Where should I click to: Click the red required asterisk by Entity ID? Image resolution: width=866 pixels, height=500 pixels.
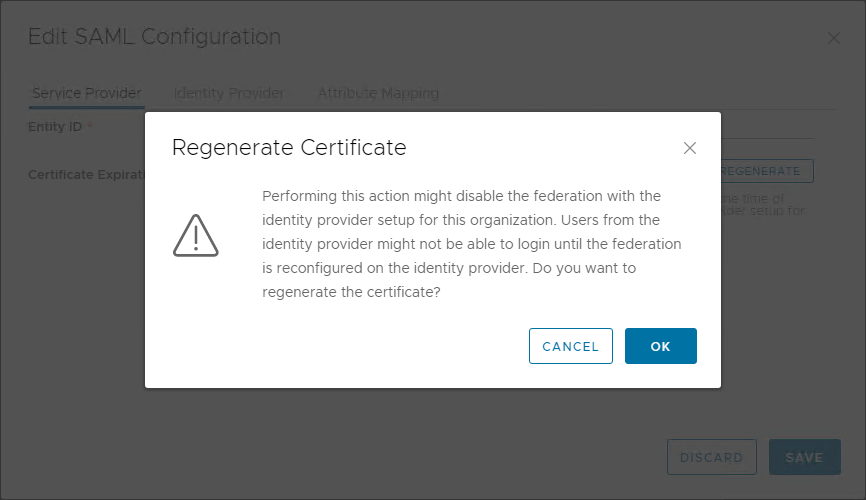(89, 127)
